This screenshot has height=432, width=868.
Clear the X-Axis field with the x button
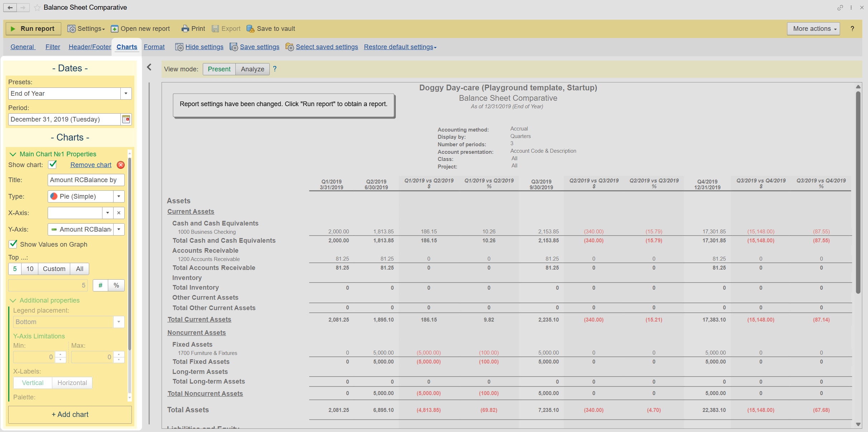click(x=119, y=213)
